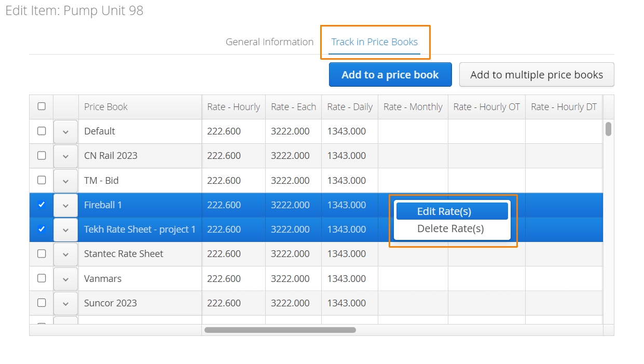Switch to the General Information tab
This screenshot has height=364, width=644.
tap(269, 42)
